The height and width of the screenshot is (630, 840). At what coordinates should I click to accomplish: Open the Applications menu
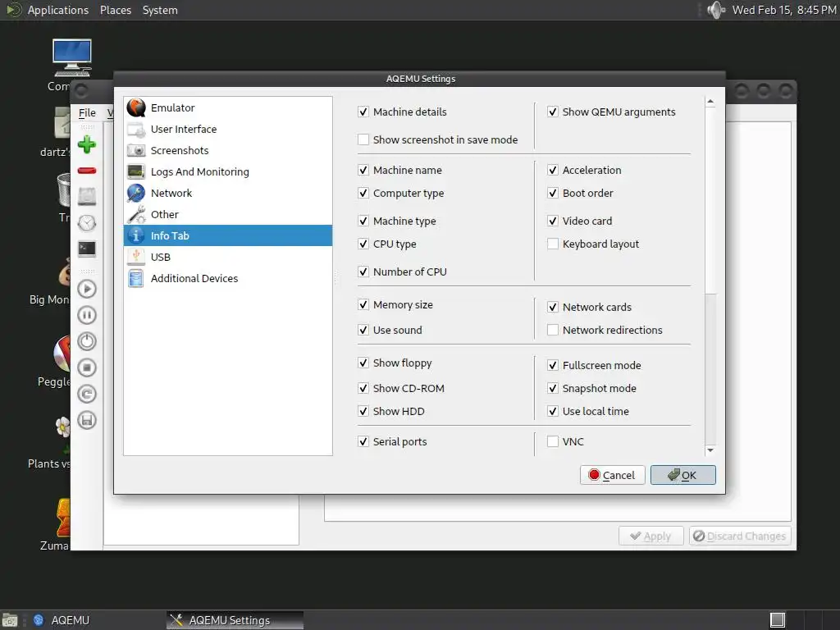(x=58, y=10)
